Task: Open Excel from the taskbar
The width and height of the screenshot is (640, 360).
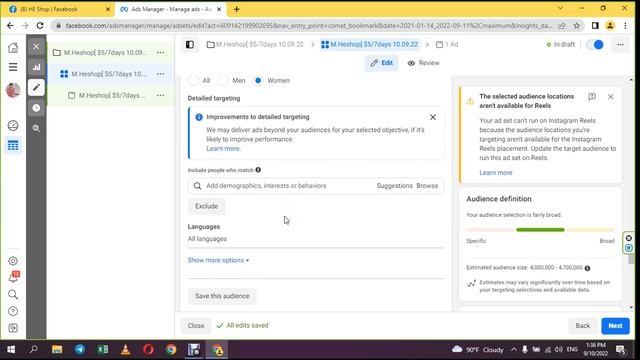Action: click(103, 350)
